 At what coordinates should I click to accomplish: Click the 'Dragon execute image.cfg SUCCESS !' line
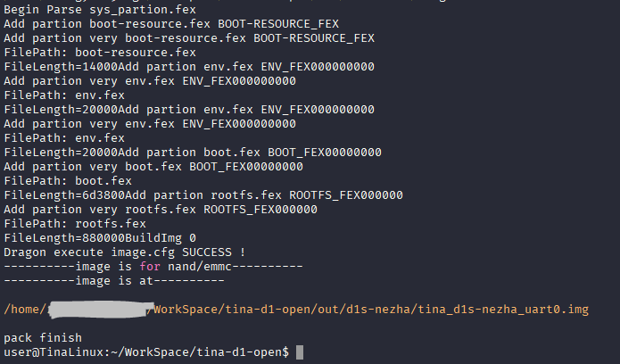click(x=124, y=252)
